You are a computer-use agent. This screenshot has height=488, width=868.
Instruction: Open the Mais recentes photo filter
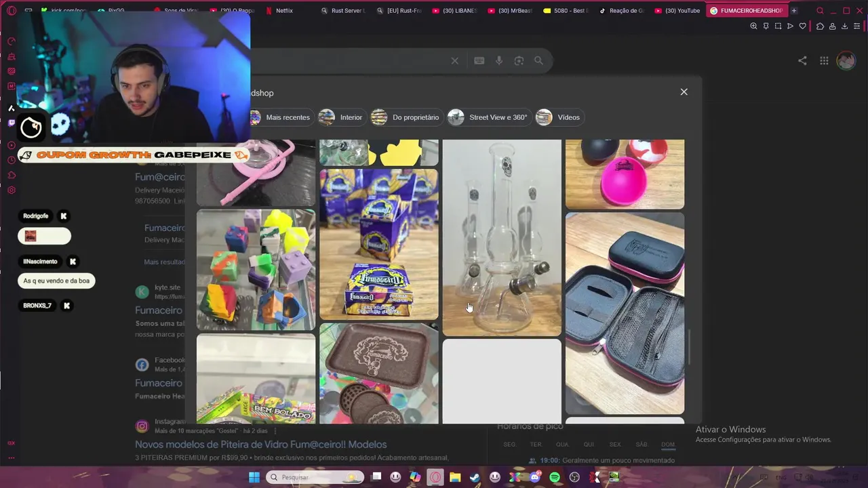point(281,117)
